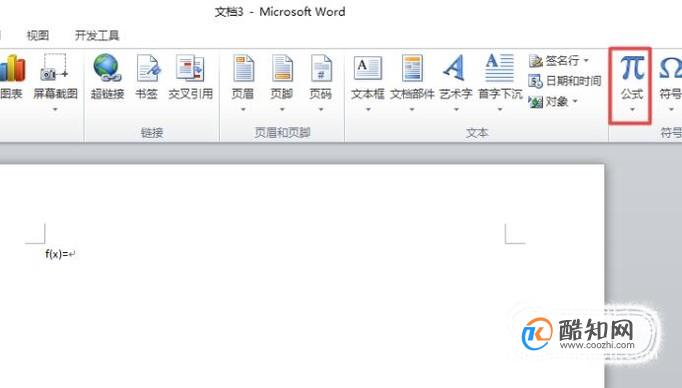Insert a chart using 图表 icon
The image size is (682, 388).
click(12, 68)
